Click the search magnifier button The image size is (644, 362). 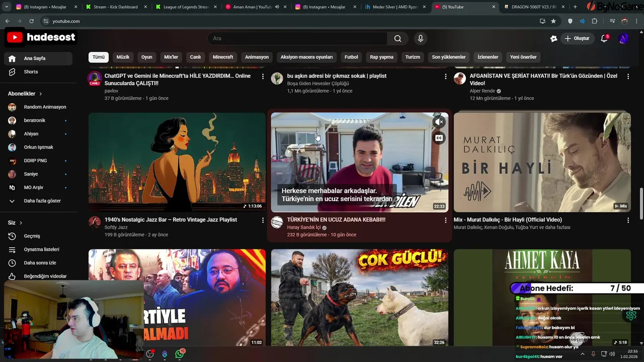(397, 39)
